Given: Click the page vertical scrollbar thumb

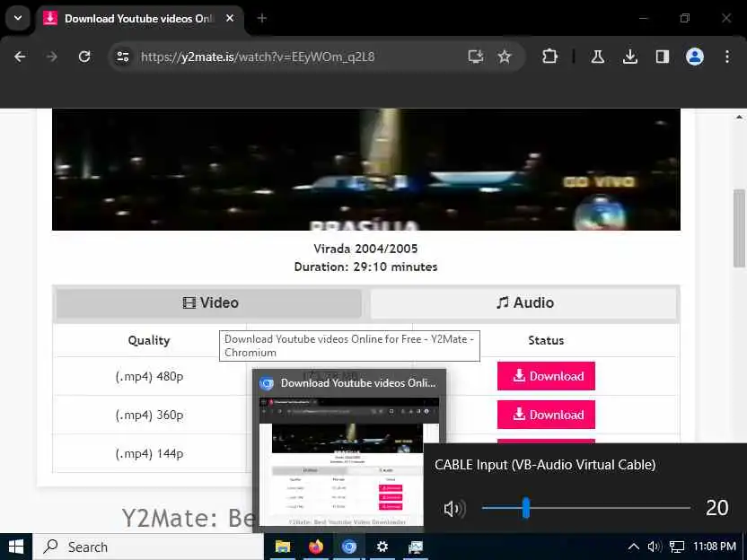Looking at the screenshot, I should coord(739,229).
